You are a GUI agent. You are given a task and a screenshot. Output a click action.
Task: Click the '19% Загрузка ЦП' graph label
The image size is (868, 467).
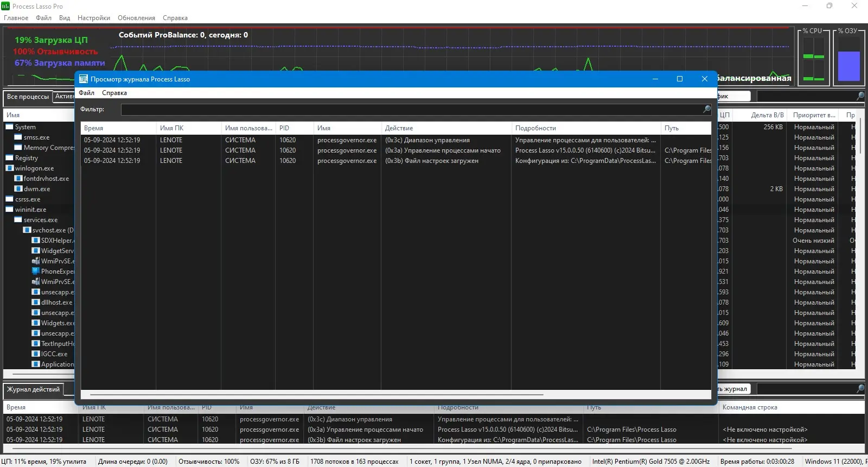(51, 40)
